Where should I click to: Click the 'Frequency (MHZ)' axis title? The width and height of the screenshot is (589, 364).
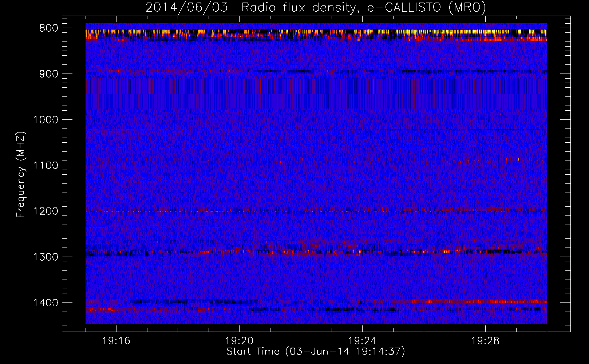click(21, 174)
